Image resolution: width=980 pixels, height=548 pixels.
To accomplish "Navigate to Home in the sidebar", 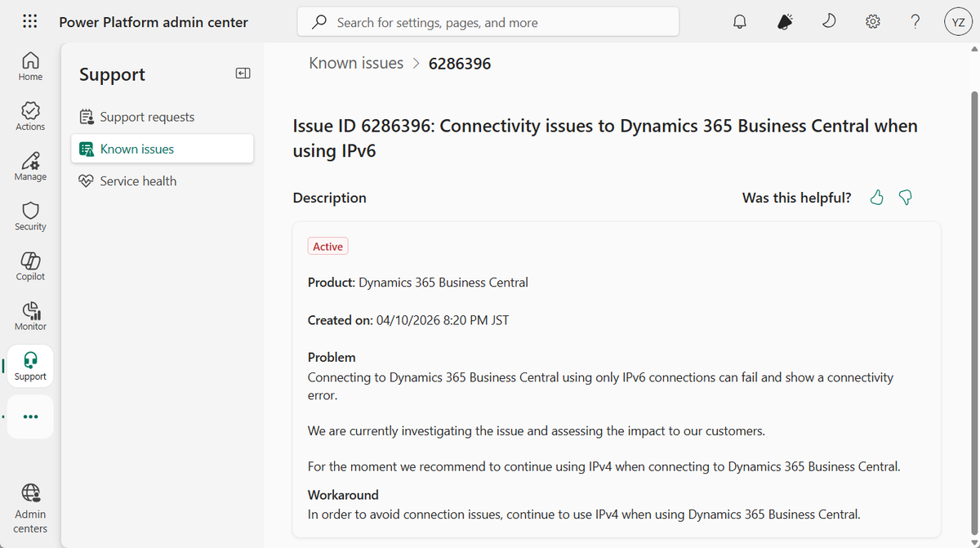I will point(29,65).
